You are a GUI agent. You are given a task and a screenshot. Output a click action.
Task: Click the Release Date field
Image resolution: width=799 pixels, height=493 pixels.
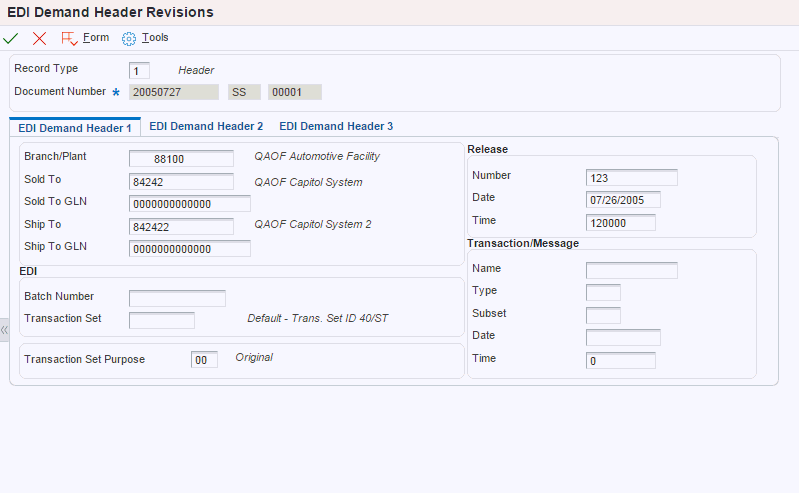[x=623, y=200]
